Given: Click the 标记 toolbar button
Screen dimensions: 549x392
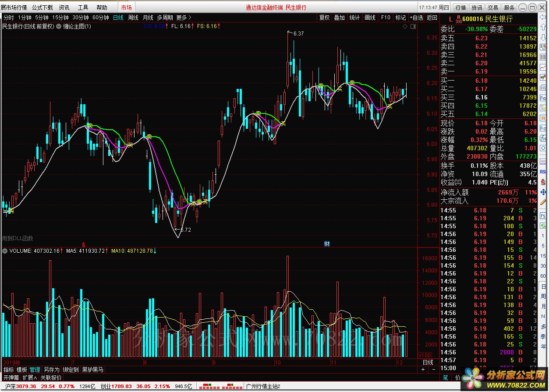Looking at the screenshot, I should pyautogui.click(x=400, y=18).
